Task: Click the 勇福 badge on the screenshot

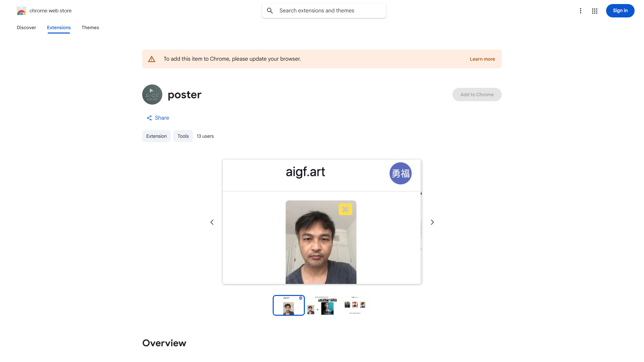Action: click(400, 173)
